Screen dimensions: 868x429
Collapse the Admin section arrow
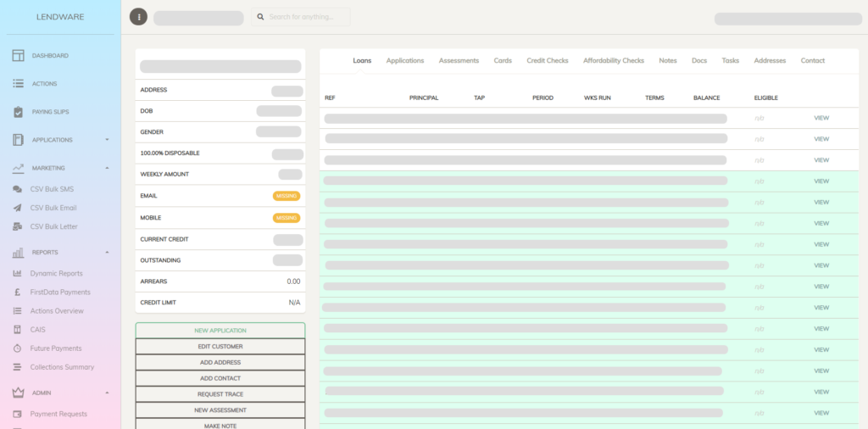pyautogui.click(x=108, y=393)
